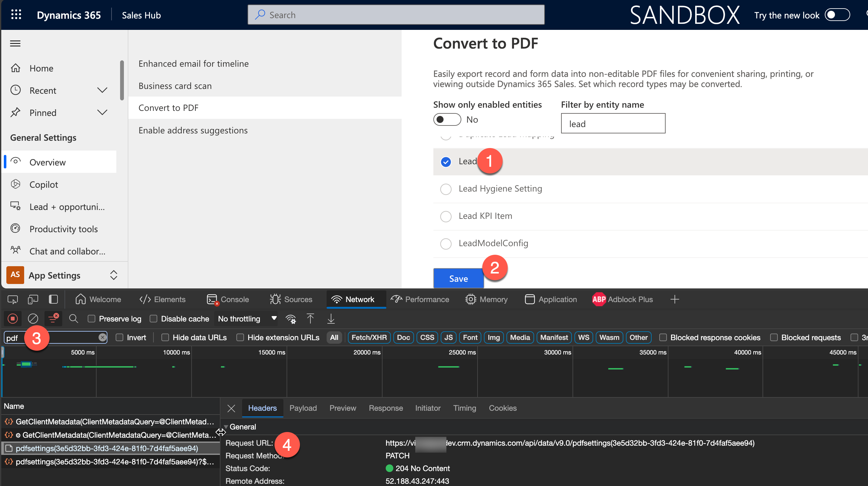Open the Console DevTools tab
Image resolution: width=868 pixels, height=486 pixels.
pos(228,300)
